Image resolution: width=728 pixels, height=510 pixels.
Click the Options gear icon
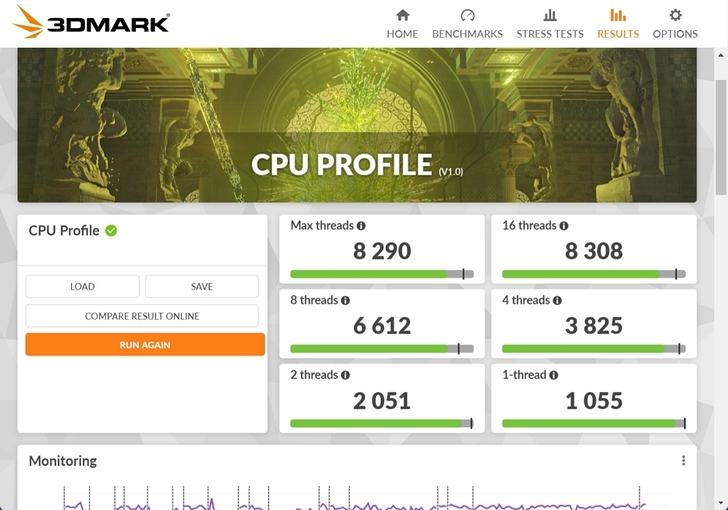click(676, 15)
